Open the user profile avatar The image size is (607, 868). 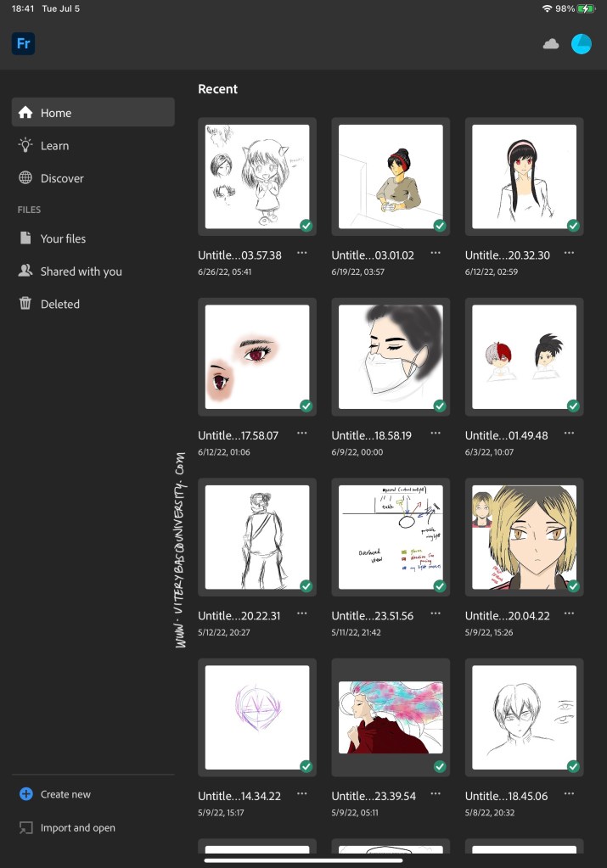point(582,44)
